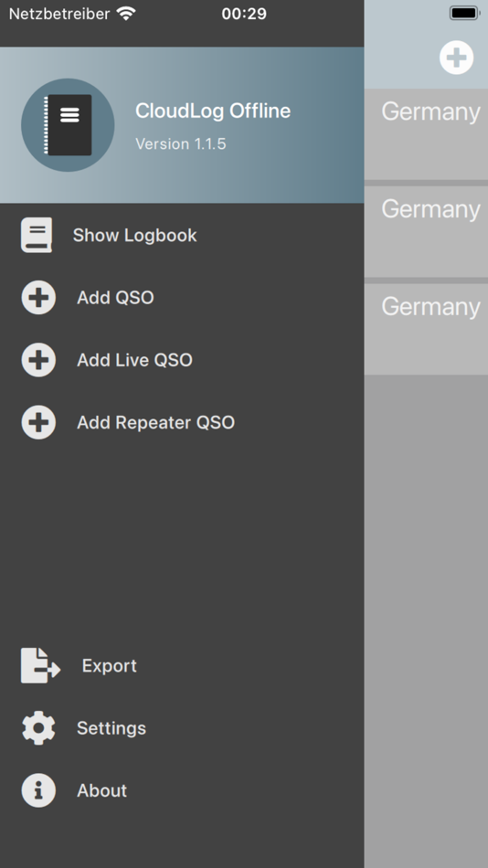The width and height of the screenshot is (488, 868).
Task: Click the plus icon beside Add QSO
Action: 38,298
